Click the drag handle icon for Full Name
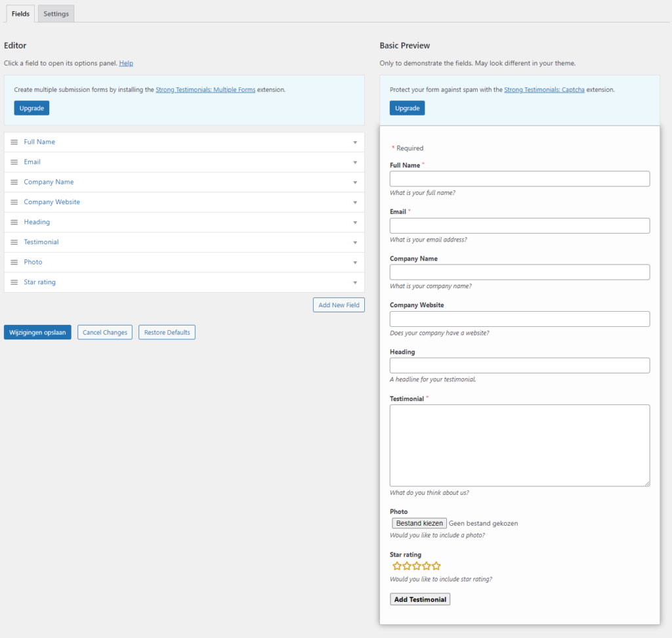Screen dimensions: 672x638 coord(14,142)
